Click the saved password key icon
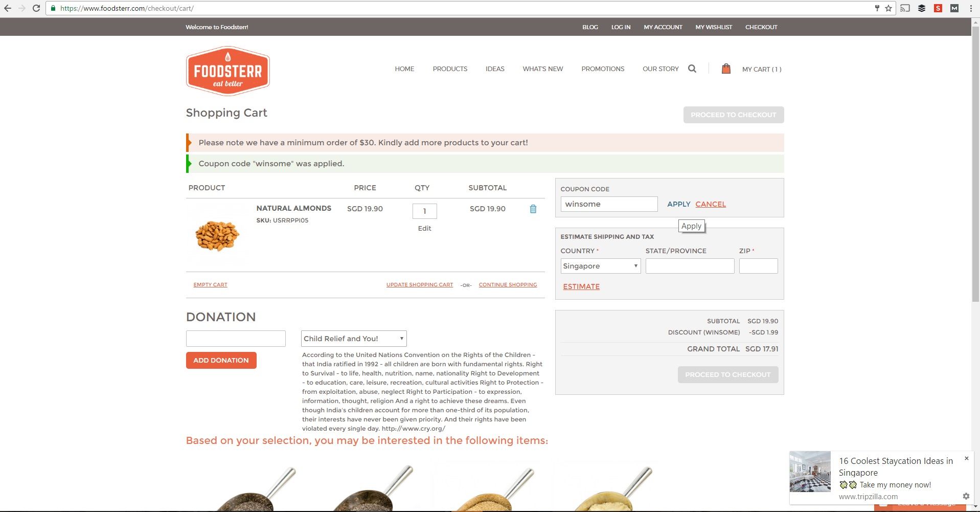Screen dimensions: 980x512 [877, 8]
